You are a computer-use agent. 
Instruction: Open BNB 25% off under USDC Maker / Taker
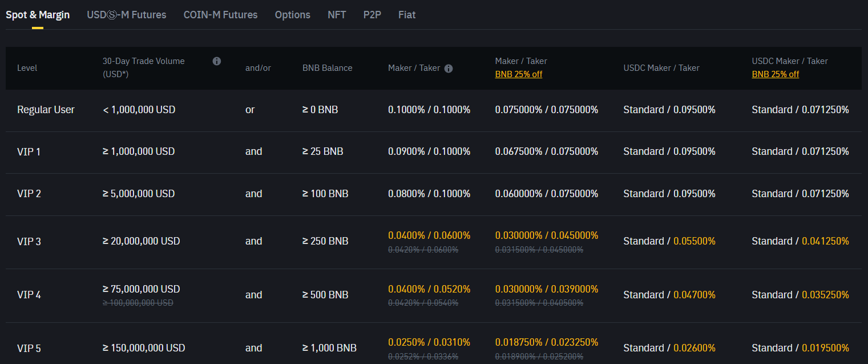tap(775, 74)
